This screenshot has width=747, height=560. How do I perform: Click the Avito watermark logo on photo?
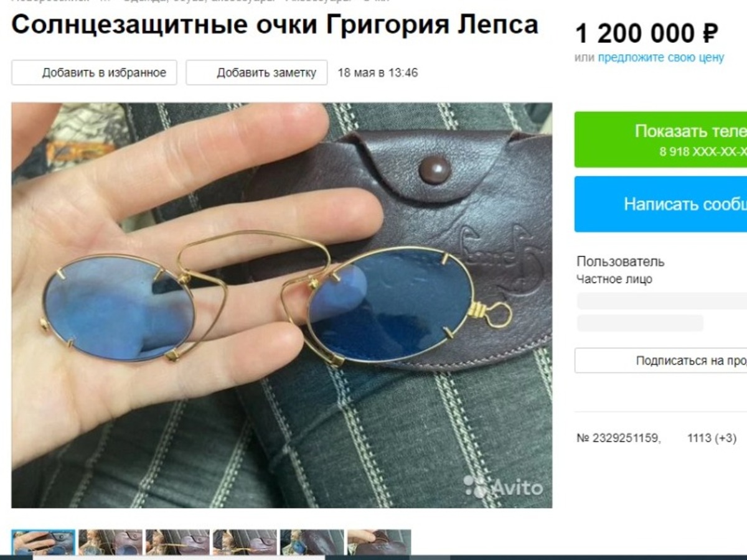point(503,487)
